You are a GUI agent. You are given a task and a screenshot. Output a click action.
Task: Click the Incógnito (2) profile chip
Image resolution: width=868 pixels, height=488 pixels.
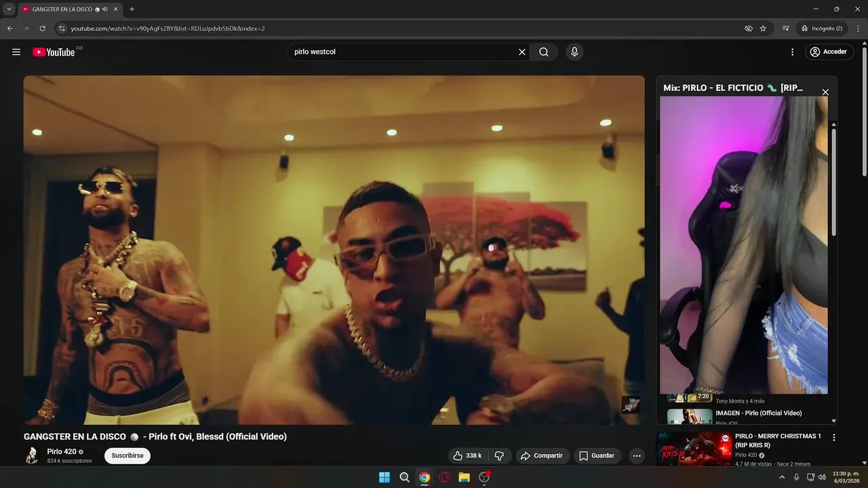(x=822, y=28)
